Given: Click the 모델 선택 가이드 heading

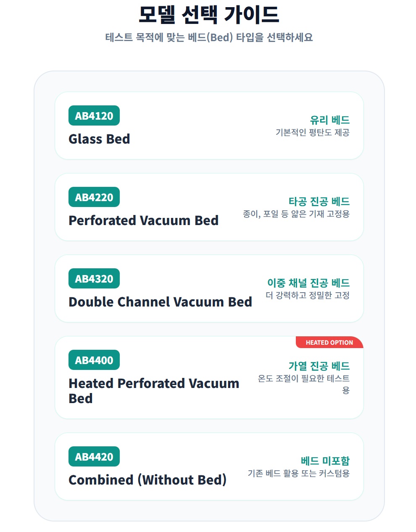Looking at the screenshot, I should (x=209, y=15).
